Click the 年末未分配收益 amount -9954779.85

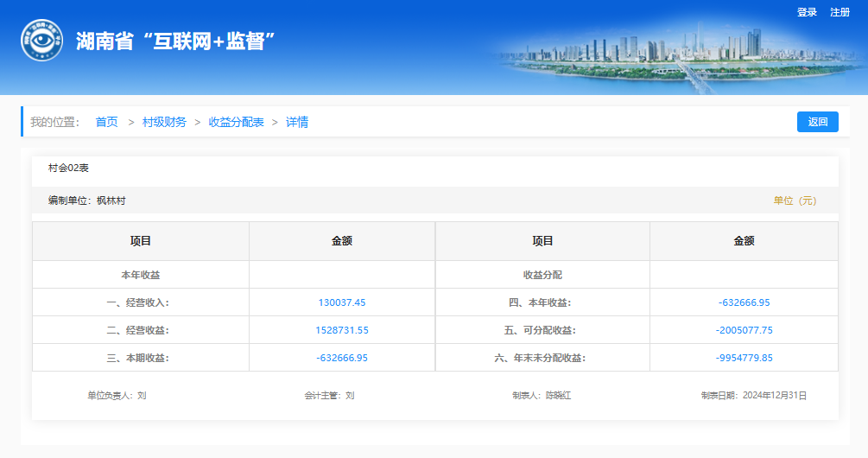click(x=744, y=358)
